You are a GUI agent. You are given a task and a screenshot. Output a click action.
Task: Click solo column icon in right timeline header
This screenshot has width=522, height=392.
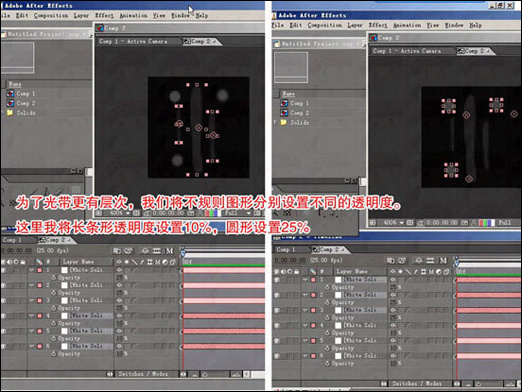point(290,272)
